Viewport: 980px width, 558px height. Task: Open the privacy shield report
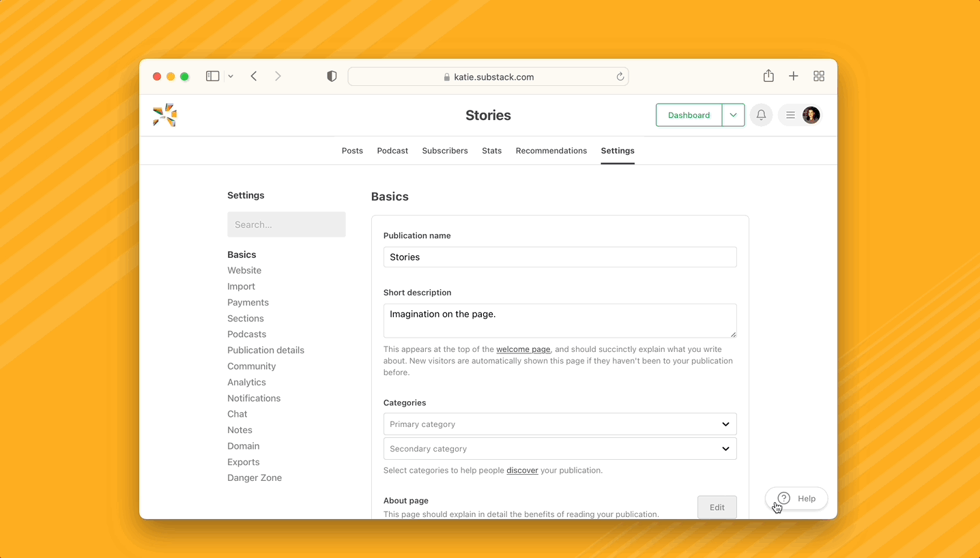pyautogui.click(x=332, y=76)
